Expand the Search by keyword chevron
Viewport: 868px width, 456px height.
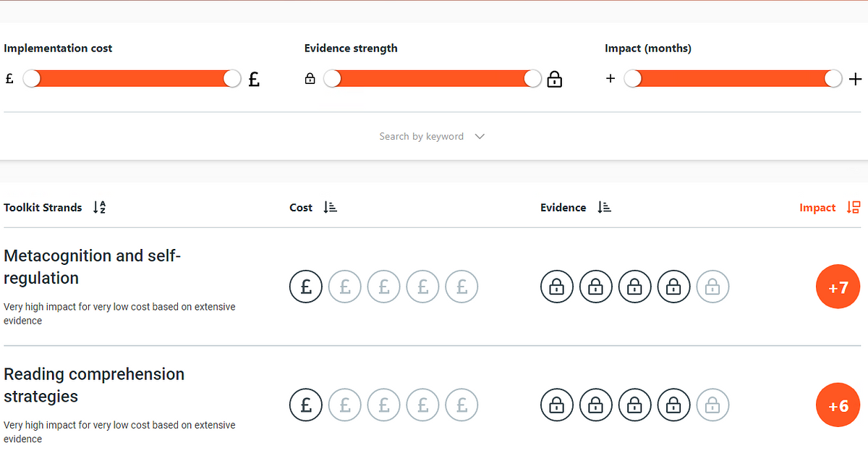pos(480,137)
